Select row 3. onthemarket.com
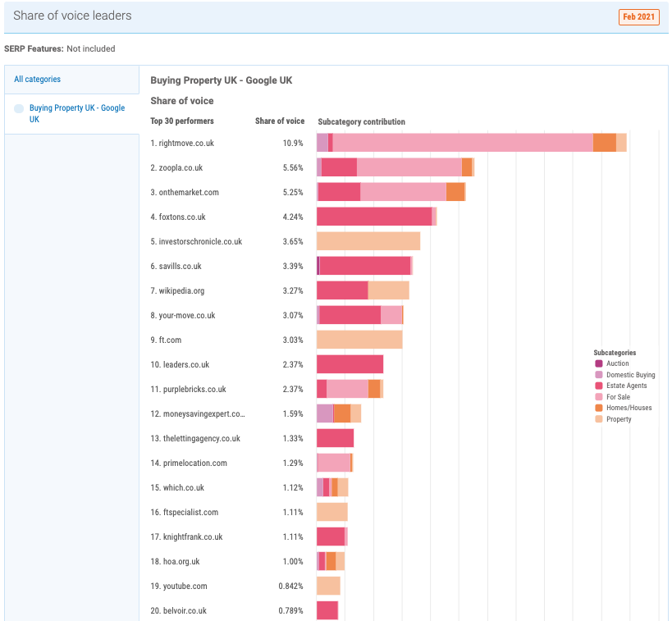Screen dimensions: 672x621 (185, 193)
